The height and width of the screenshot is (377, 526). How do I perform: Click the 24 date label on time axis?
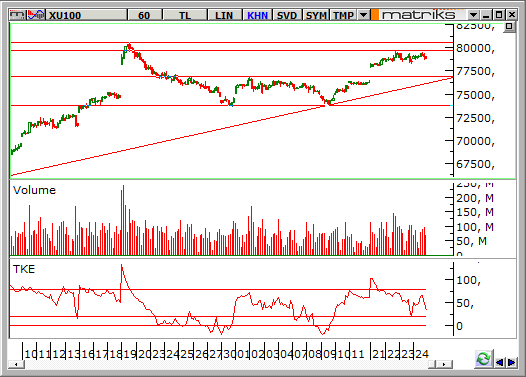422,354
